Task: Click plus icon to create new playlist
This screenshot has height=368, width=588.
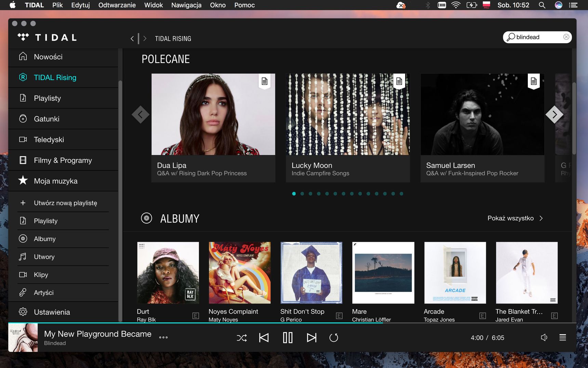Action: click(23, 203)
